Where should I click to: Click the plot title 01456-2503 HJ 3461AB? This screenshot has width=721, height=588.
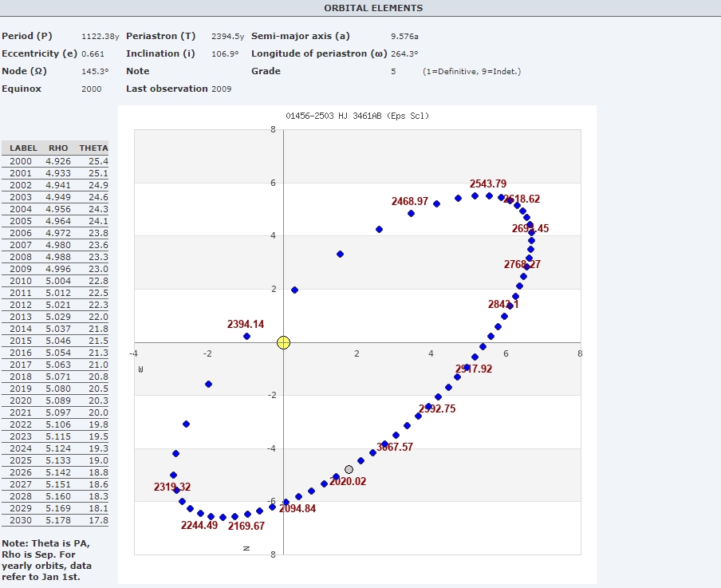pyautogui.click(x=357, y=116)
